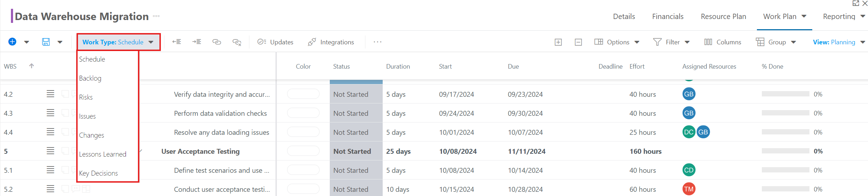The image size is (868, 196).
Task: Open the row menu for task 4.2
Action: 50,94
